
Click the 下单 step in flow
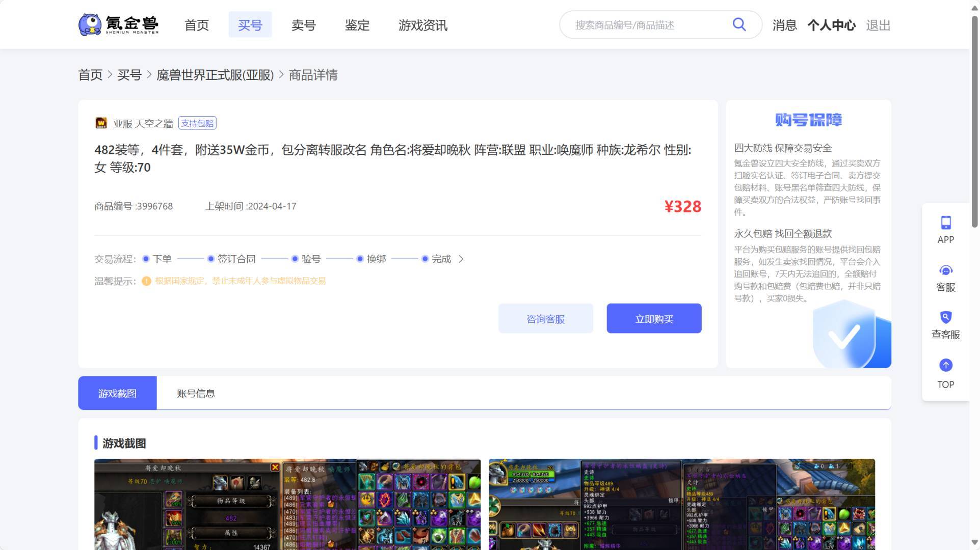pyautogui.click(x=157, y=259)
